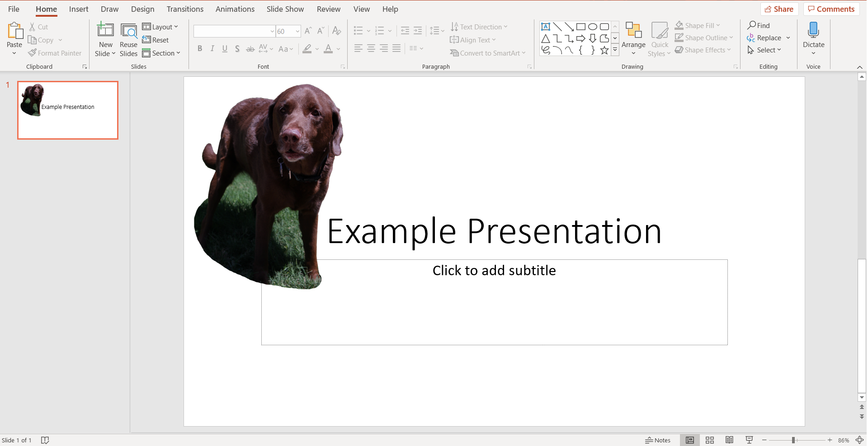868x446 pixels.
Task: Click the Share button
Action: click(x=779, y=9)
